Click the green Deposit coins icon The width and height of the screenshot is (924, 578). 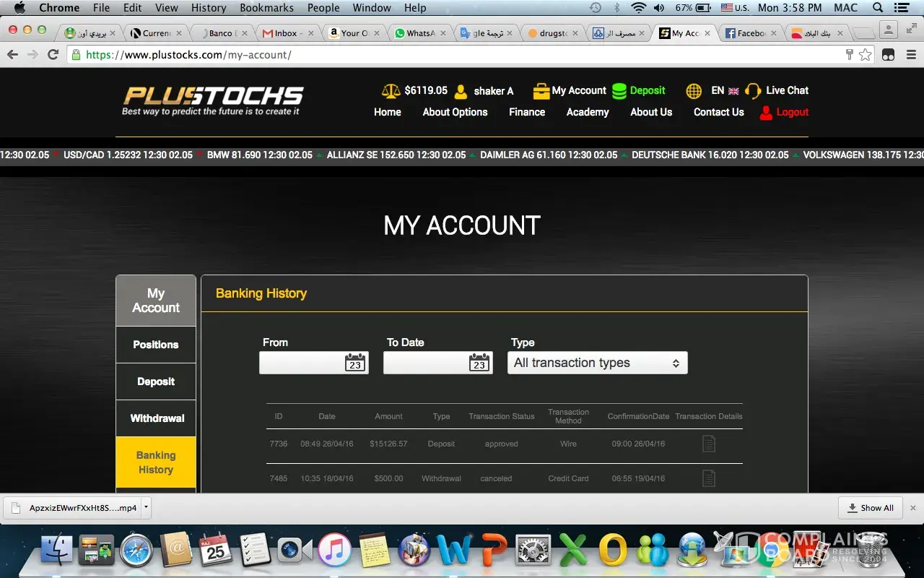pyautogui.click(x=619, y=91)
